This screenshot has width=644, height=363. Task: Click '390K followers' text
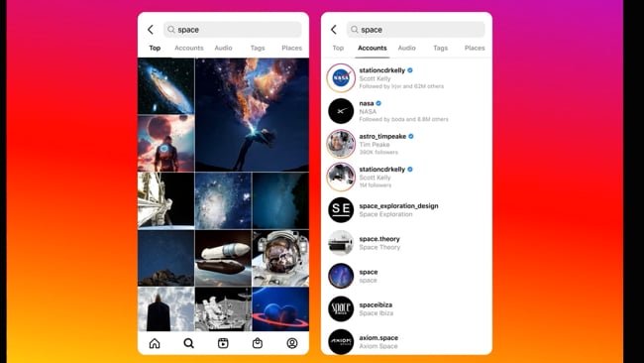tap(378, 152)
